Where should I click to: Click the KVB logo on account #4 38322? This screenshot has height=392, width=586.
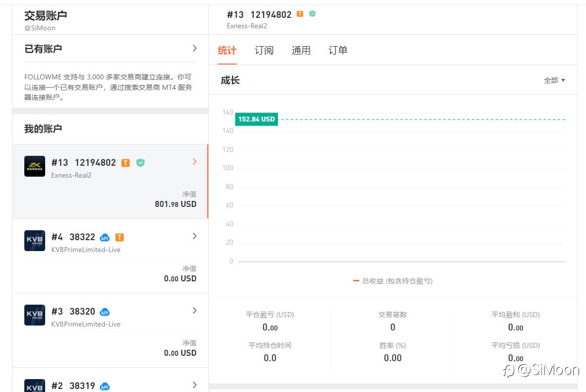pyautogui.click(x=35, y=241)
